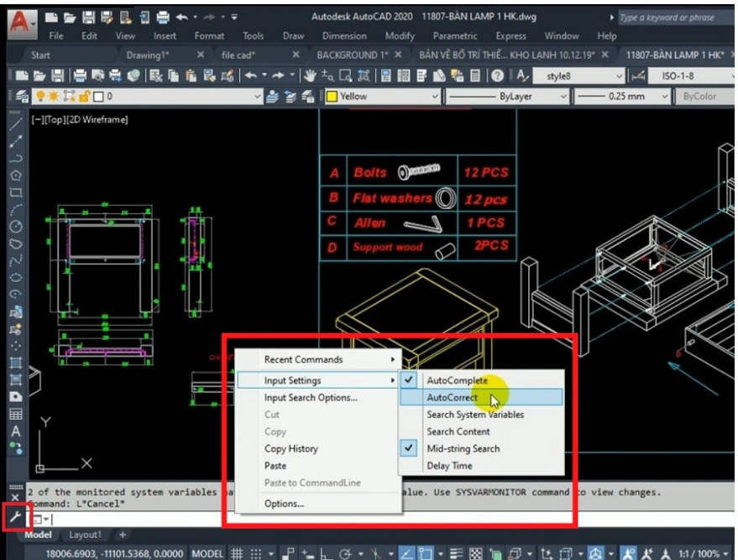
Task: Select the Line tool in draw toolbar
Action: 16,124
